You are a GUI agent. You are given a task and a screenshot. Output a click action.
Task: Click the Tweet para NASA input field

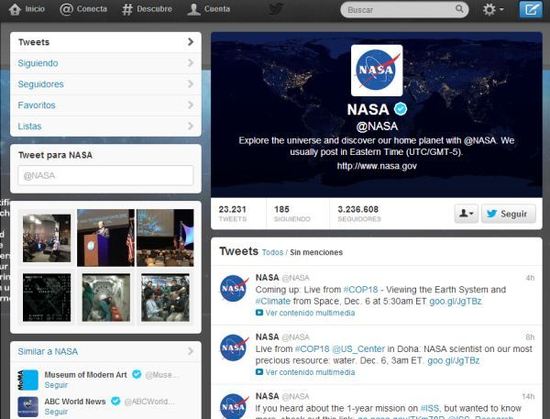(x=105, y=175)
